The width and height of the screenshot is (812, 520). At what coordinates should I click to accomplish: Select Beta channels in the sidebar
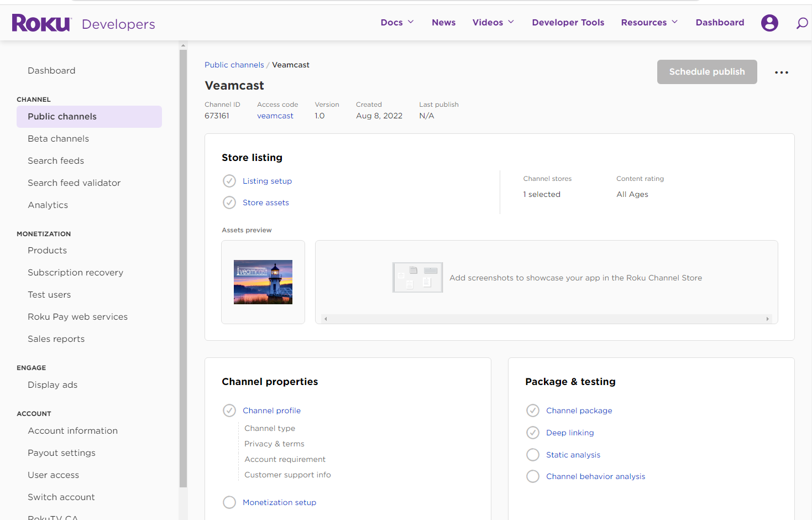click(58, 139)
